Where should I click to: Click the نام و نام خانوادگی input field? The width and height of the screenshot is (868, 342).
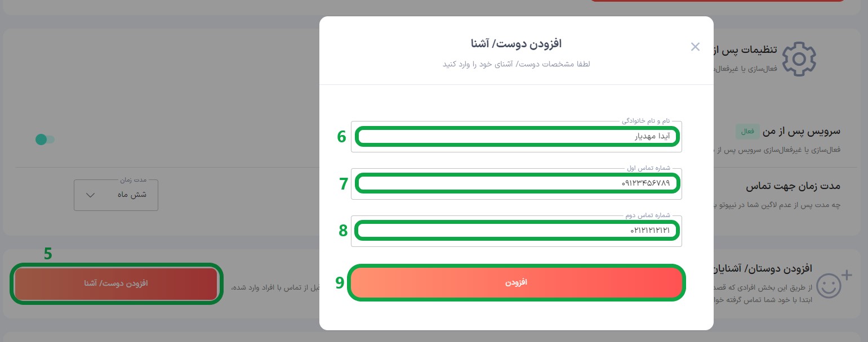(x=517, y=136)
